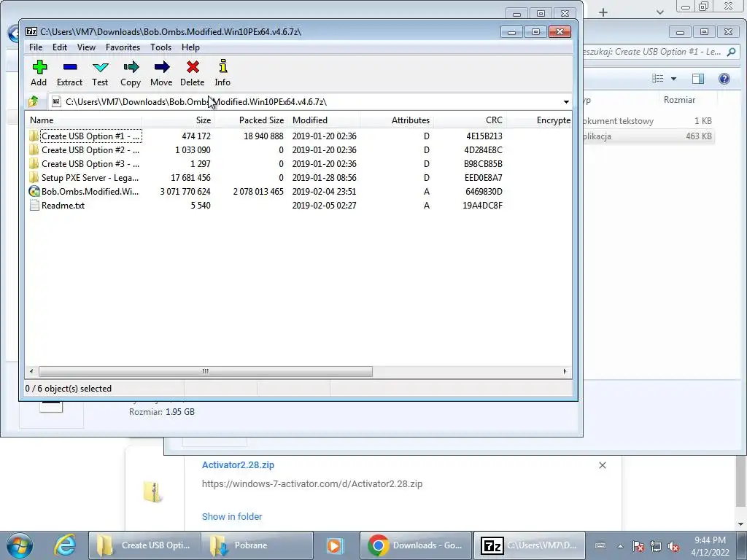Open Windows Media Player taskbar icon
This screenshot has height=560, width=747.
[x=334, y=545]
